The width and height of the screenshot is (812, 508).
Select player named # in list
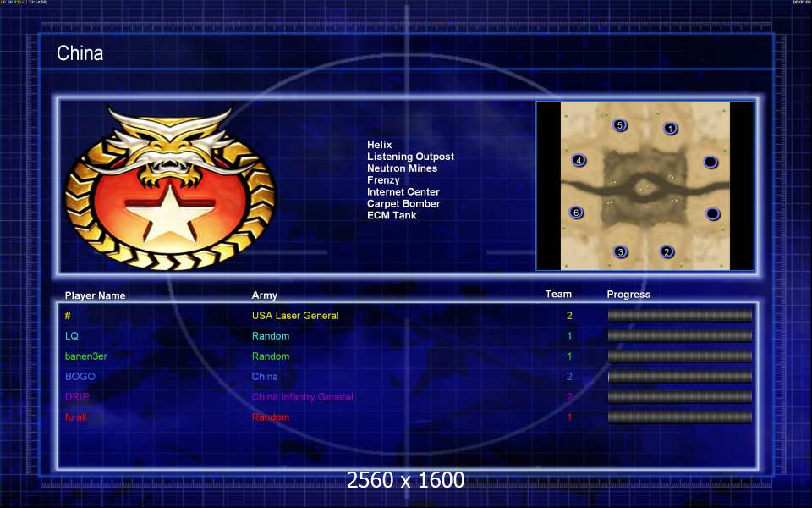[68, 316]
